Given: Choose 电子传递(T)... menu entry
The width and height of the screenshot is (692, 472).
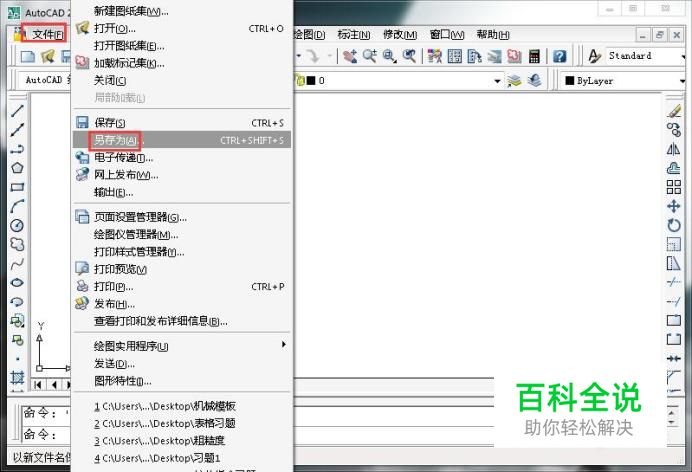Looking at the screenshot, I should pyautogui.click(x=182, y=157).
